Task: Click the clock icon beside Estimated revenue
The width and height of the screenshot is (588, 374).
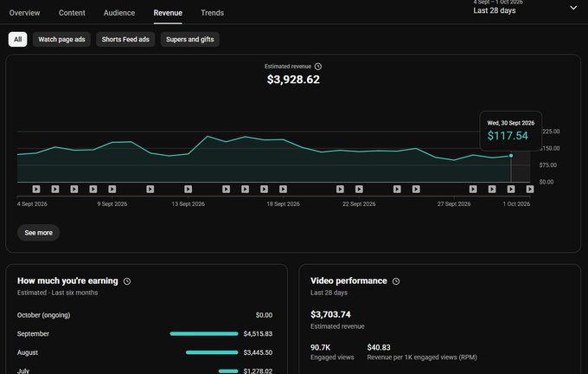Action: [x=318, y=67]
